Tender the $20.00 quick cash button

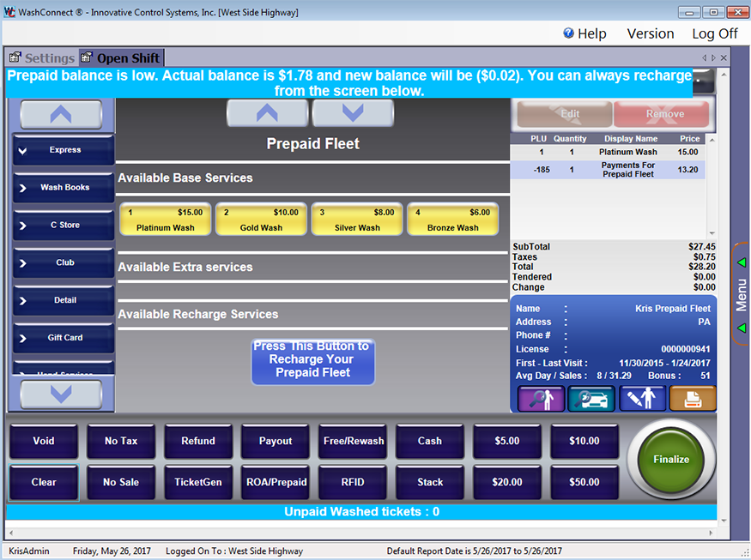pyautogui.click(x=506, y=482)
